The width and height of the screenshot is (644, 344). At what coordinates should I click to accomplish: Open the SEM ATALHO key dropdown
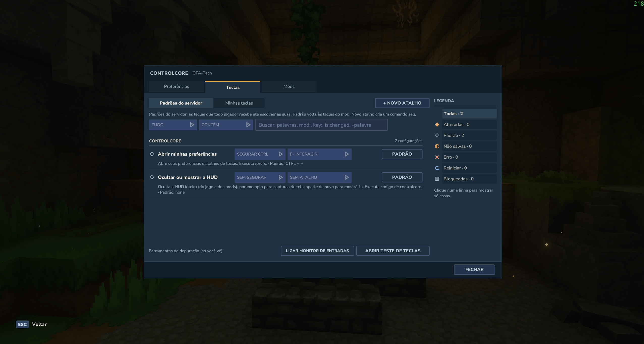tap(319, 177)
